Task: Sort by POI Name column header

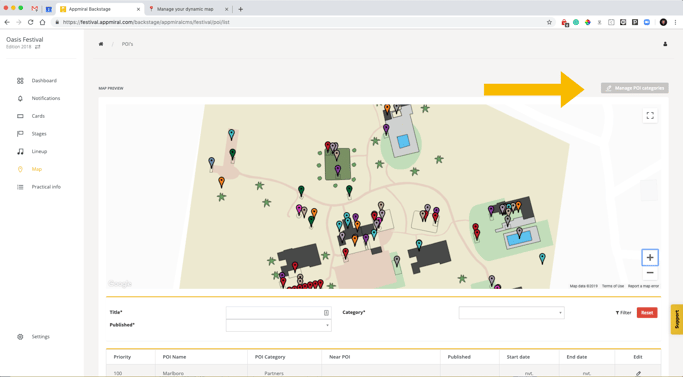Action: pos(174,357)
